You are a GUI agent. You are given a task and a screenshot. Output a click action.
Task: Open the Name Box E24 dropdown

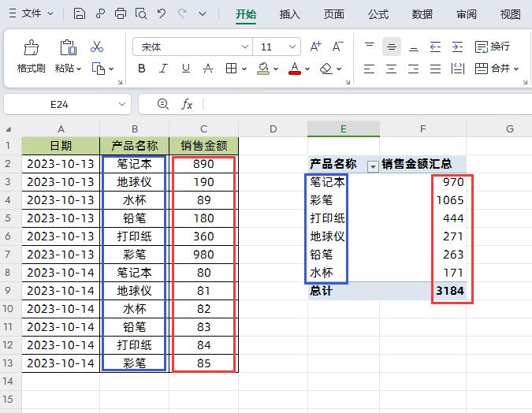pos(122,104)
